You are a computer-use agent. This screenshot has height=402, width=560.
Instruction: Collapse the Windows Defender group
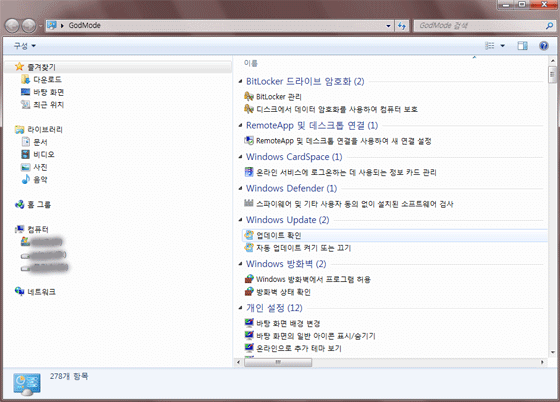240,188
